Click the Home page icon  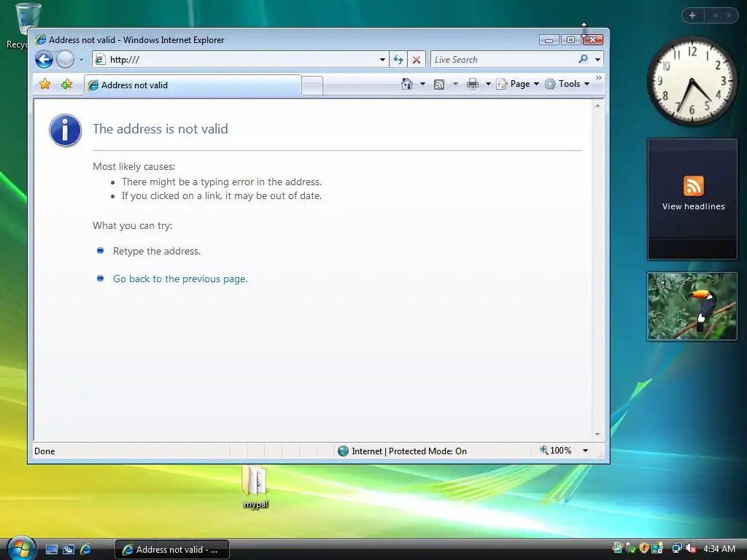coord(407,84)
